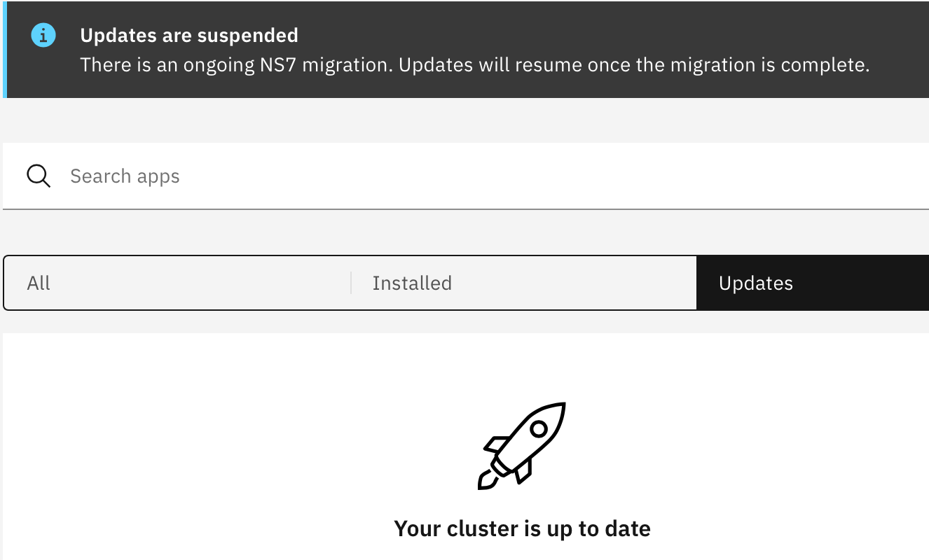Click the "Search apps" placeholder text
Image resolution: width=929 pixels, height=560 pixels.
point(125,176)
